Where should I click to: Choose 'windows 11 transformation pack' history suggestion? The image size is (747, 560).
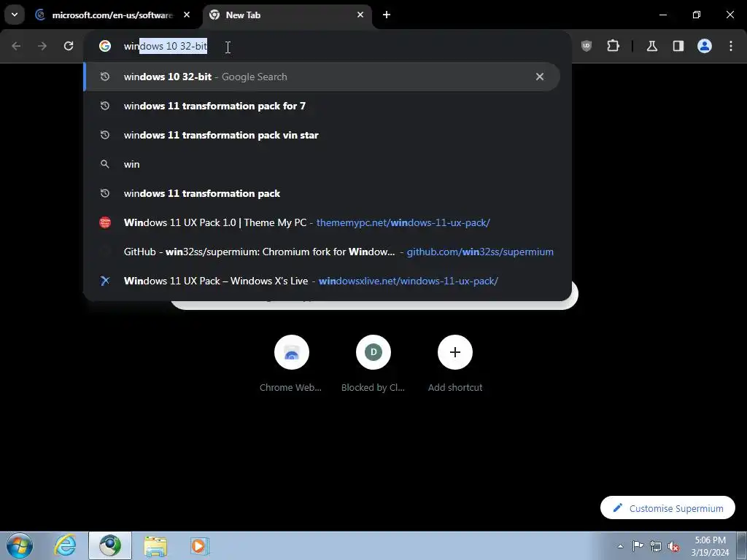pos(322,193)
